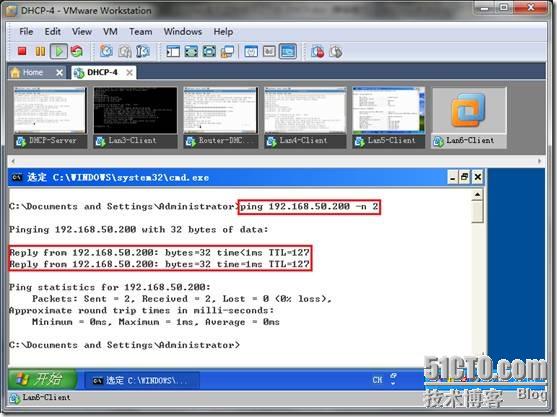
Task: Show the appliance view icon
Action: tap(269, 52)
